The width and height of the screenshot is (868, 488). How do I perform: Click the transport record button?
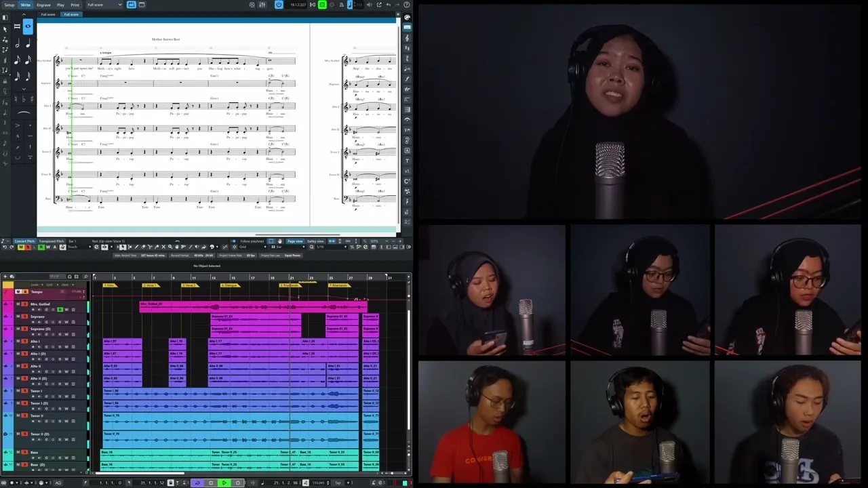237,483
